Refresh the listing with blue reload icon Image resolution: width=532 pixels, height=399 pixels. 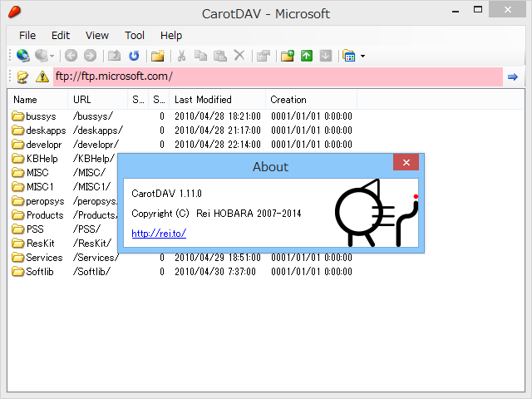134,56
